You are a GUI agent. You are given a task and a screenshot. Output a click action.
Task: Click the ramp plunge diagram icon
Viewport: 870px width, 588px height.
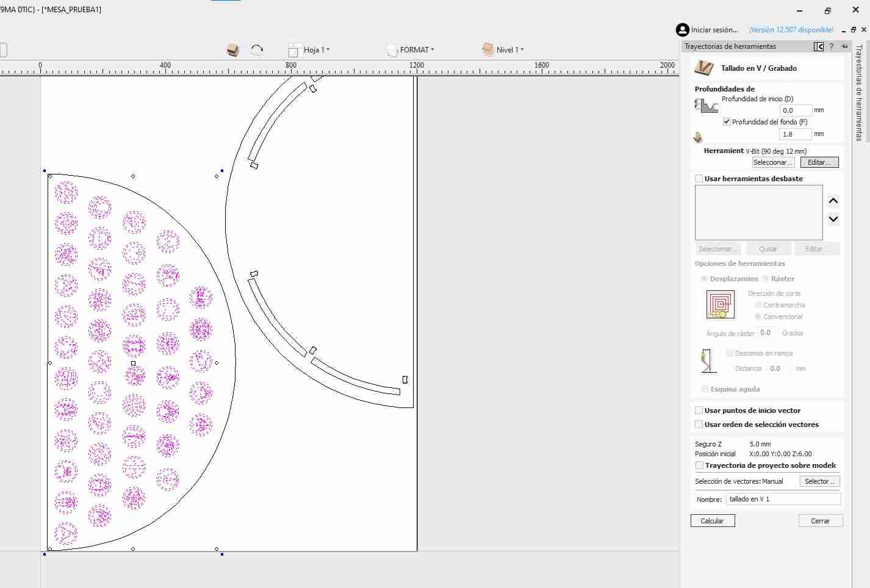pos(708,360)
